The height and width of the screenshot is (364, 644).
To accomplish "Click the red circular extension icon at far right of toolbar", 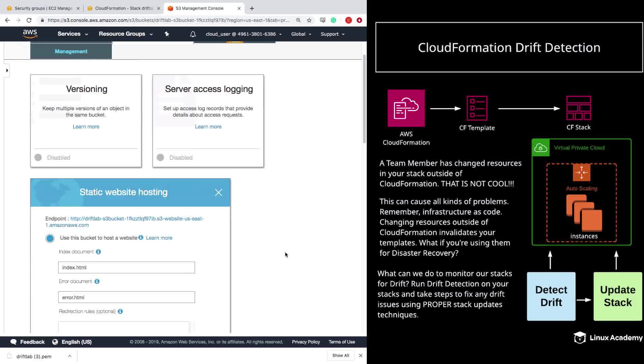I will [359, 20].
